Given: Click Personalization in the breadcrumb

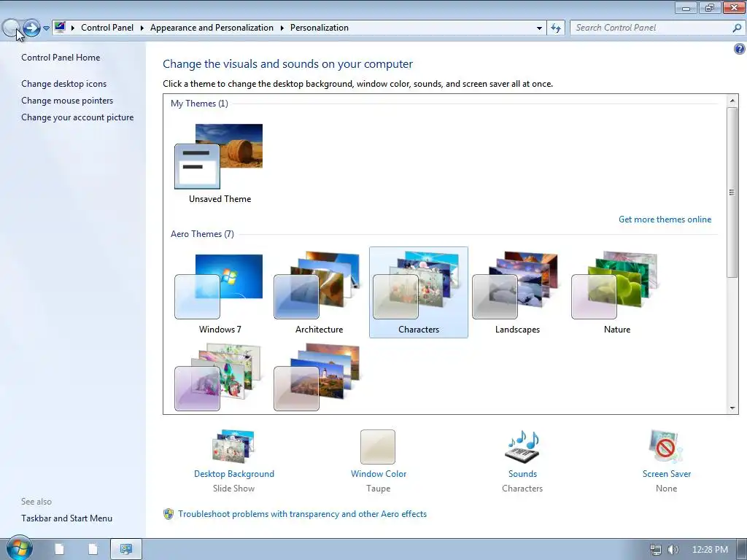Looking at the screenshot, I should point(320,28).
